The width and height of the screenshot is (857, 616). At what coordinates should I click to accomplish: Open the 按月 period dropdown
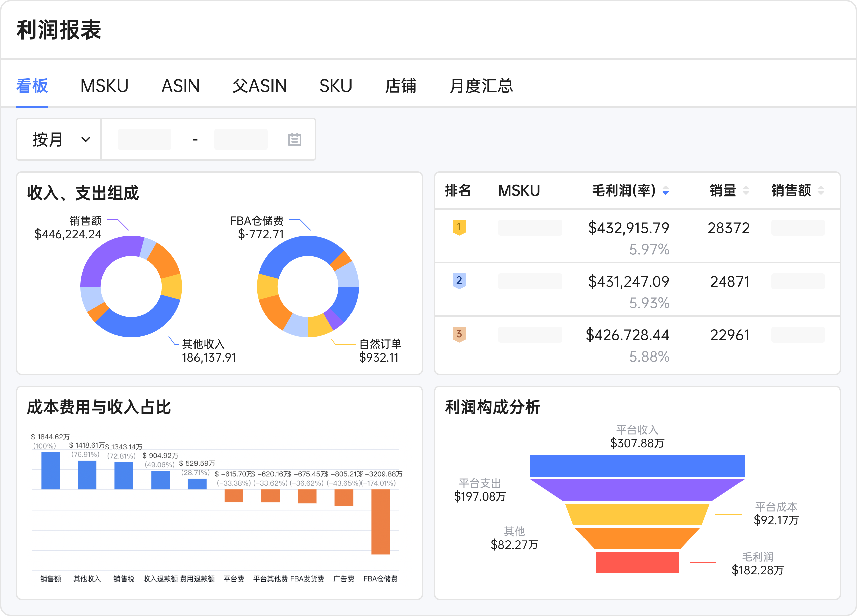[59, 139]
